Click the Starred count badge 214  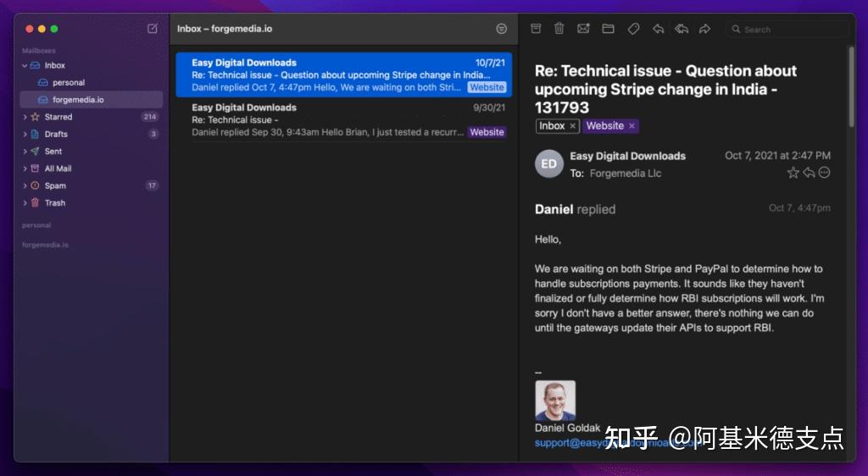pyautogui.click(x=149, y=117)
